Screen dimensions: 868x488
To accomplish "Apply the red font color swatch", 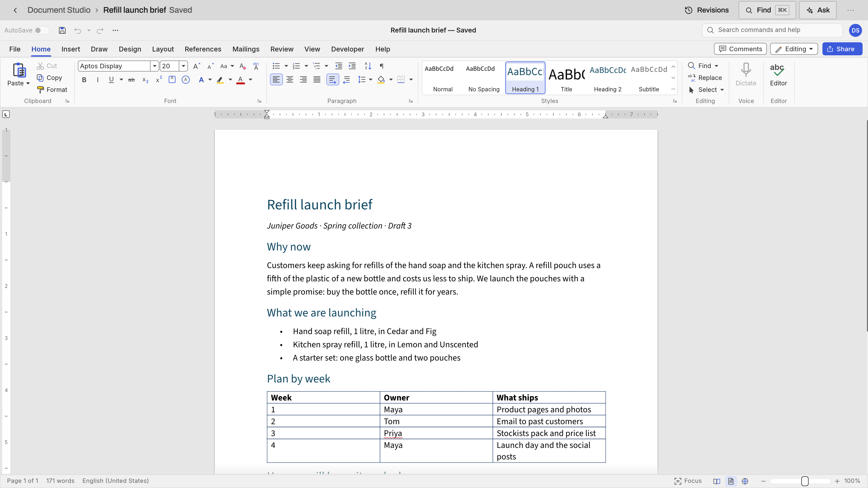I will (240, 80).
